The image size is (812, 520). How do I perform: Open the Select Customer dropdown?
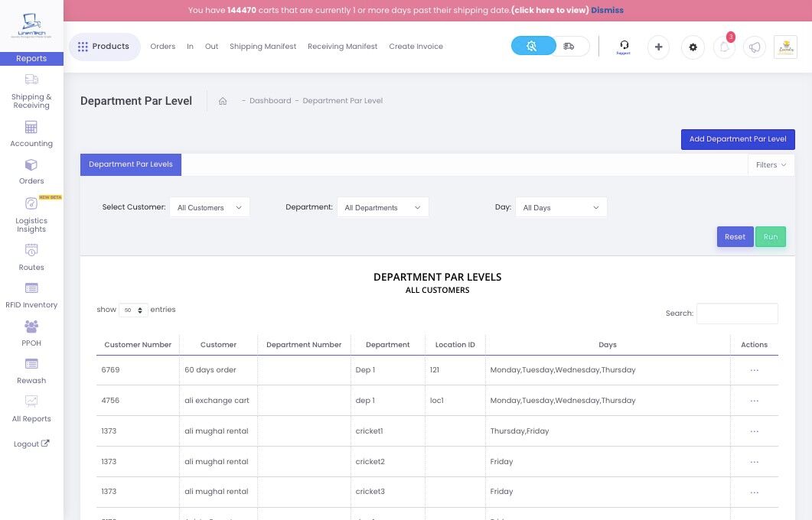(x=210, y=207)
